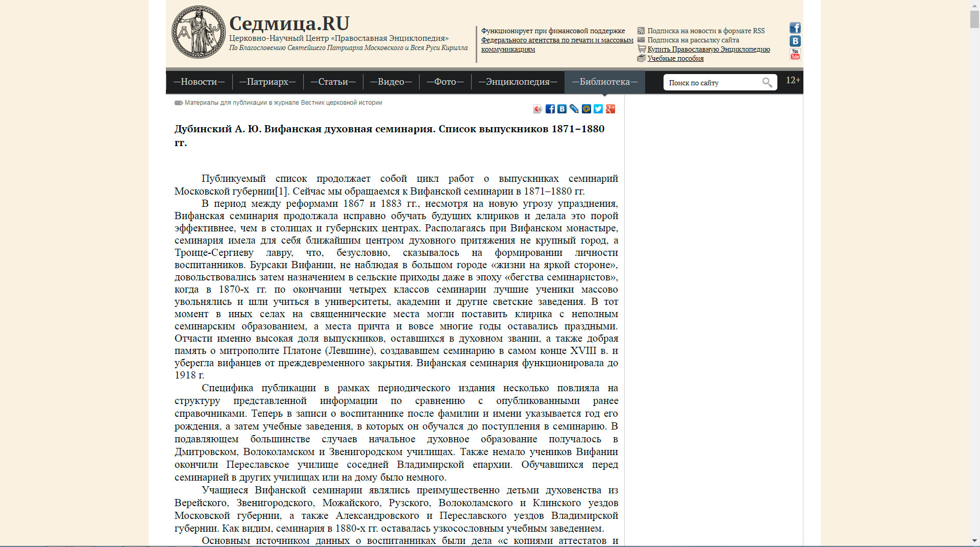Screen dimensions: 980x547
Task: Tweet the article with the Twitter icon
Action: (x=598, y=109)
